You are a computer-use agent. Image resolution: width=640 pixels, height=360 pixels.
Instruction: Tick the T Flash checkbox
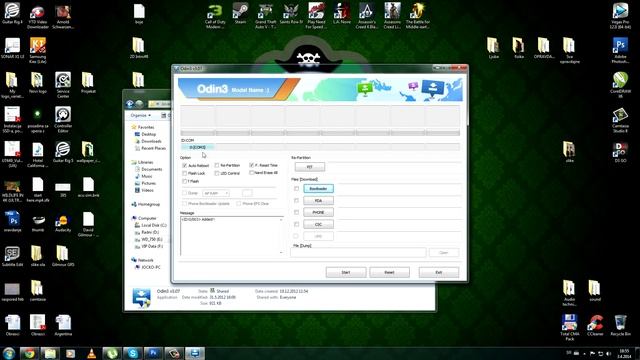[184, 181]
